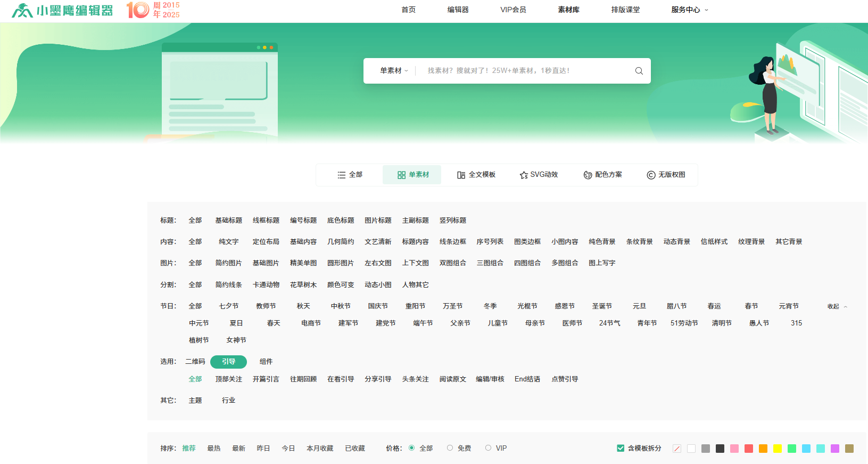Open the 单素材 search type dropdown
868x464 pixels.
coord(394,71)
